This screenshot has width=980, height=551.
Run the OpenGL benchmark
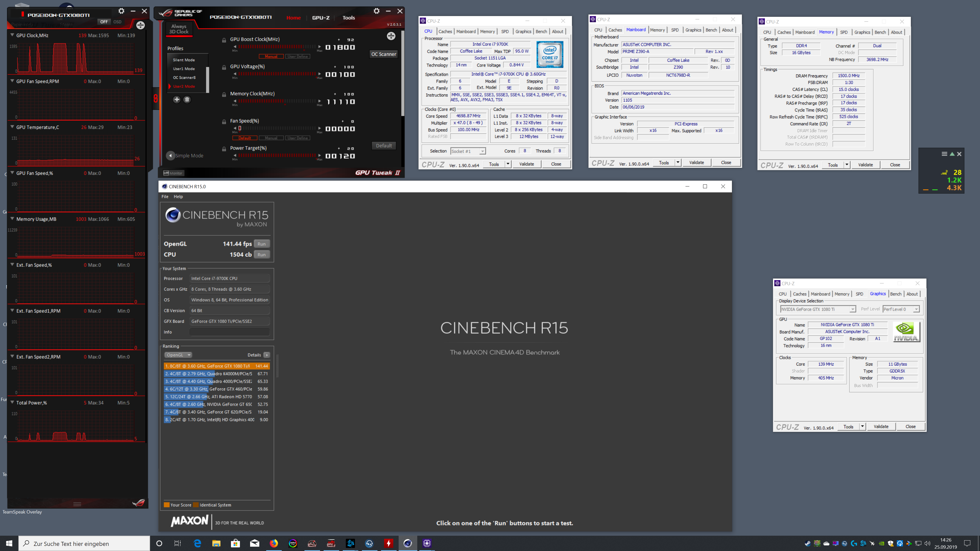click(x=261, y=244)
